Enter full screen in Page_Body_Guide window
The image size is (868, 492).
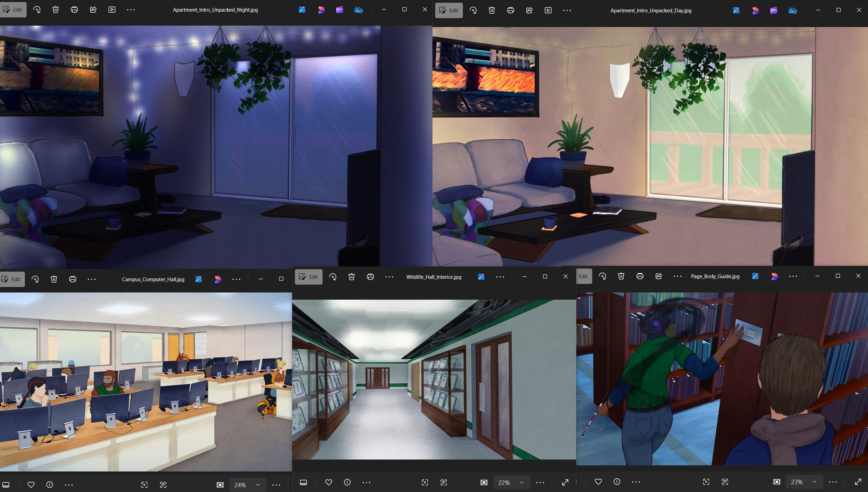click(x=858, y=482)
